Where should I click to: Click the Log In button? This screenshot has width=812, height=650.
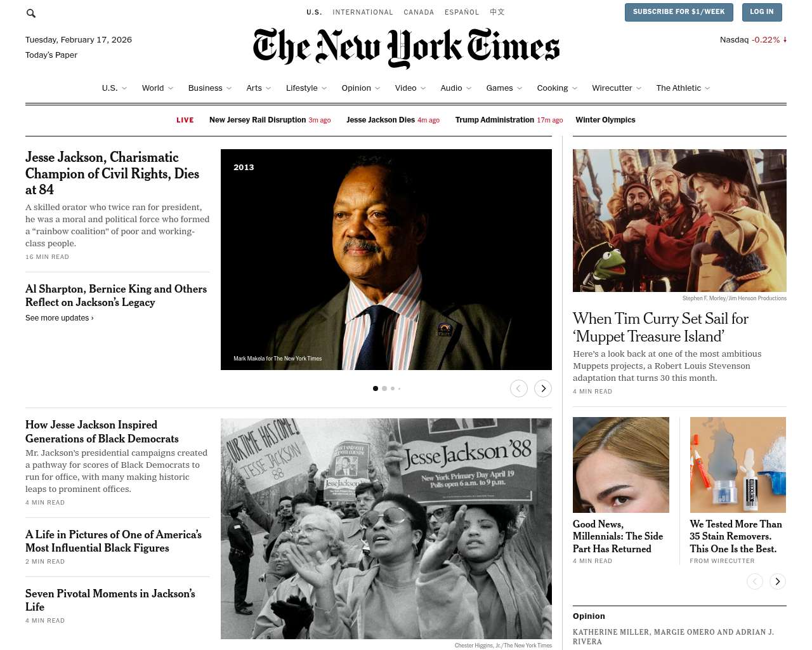pos(761,12)
